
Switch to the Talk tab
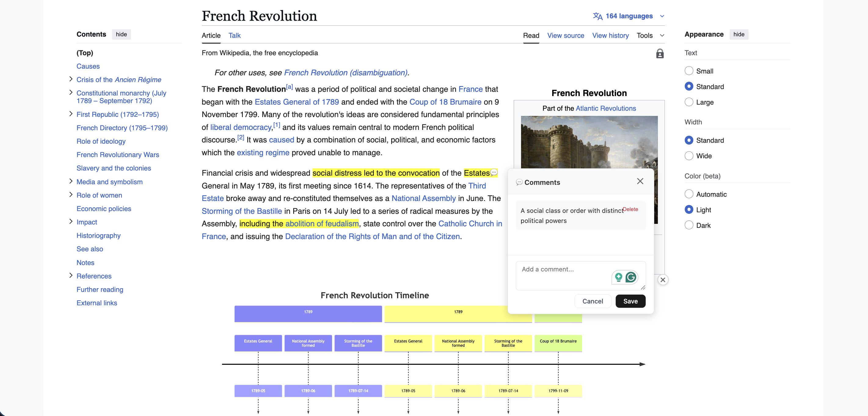coord(234,35)
